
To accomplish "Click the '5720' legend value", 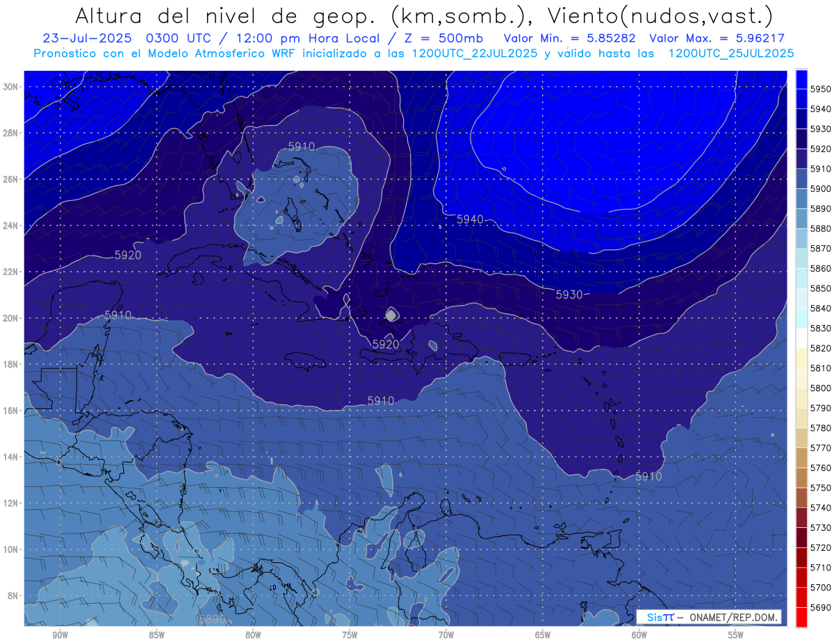I will coord(821,547).
